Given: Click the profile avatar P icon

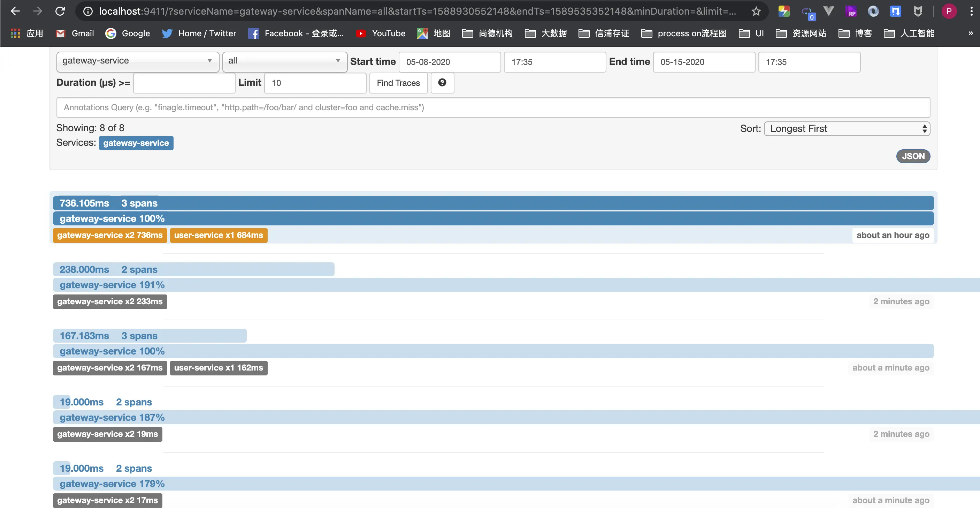Looking at the screenshot, I should 949,11.
